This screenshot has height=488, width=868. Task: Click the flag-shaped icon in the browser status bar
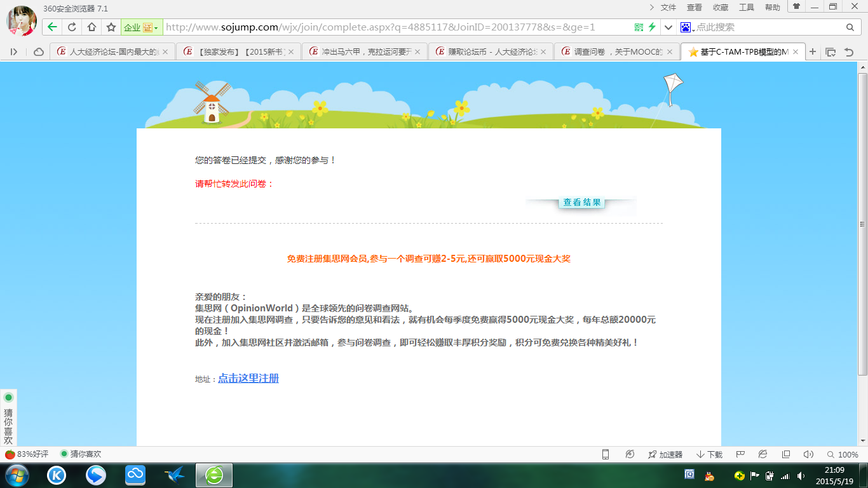point(740,454)
